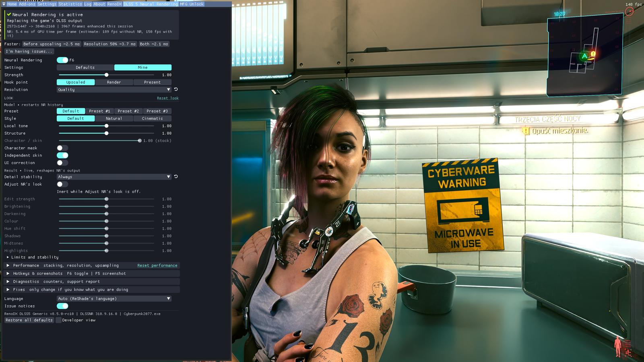Click the green checkmark next to Neural Rendering is active
Screen dimensions: 644x362
pos(9,14)
